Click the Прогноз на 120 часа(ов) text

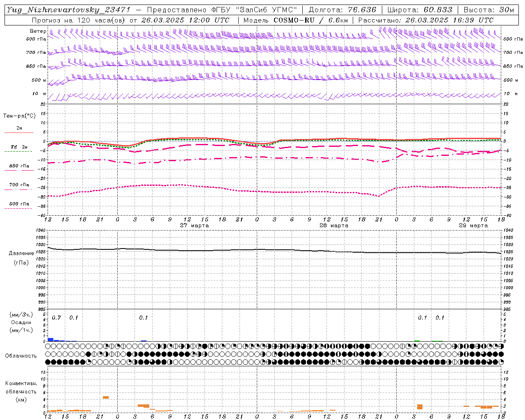pyautogui.click(x=79, y=20)
